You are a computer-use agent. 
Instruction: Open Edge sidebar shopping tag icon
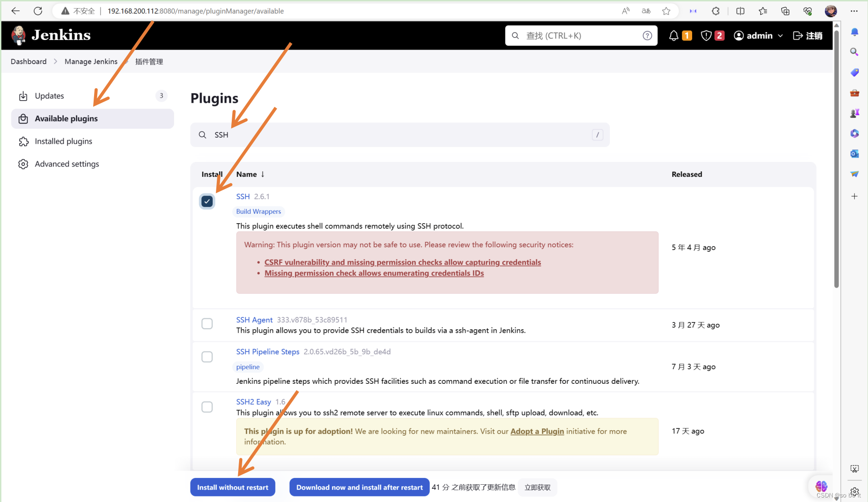tap(855, 72)
